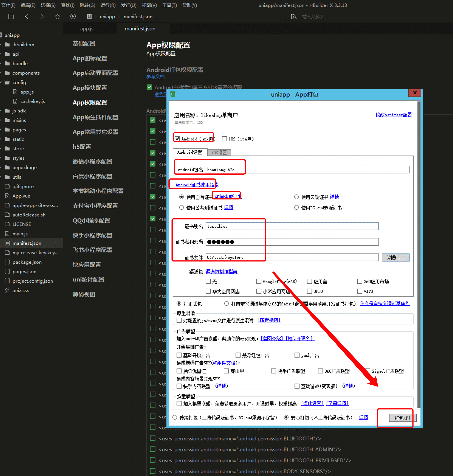Open the 工具(T) menu
This screenshot has width=453, height=476.
pyautogui.click(x=170, y=5)
